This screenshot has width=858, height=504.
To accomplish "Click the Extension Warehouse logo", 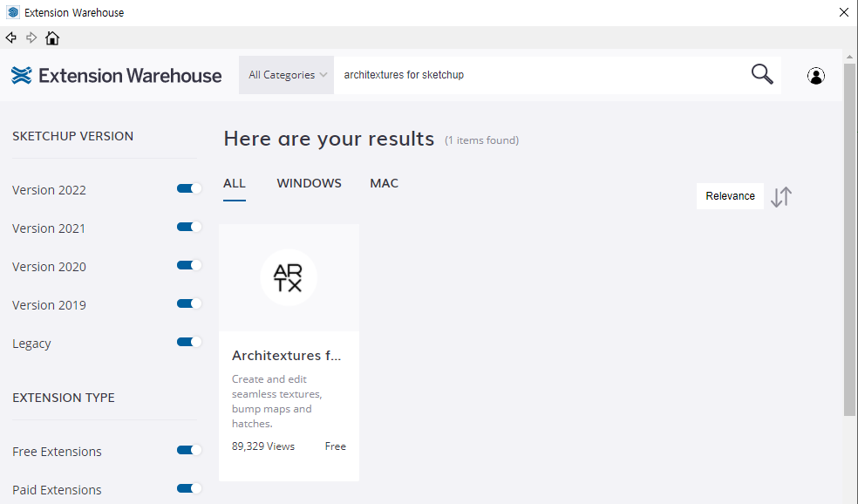I will [x=116, y=76].
